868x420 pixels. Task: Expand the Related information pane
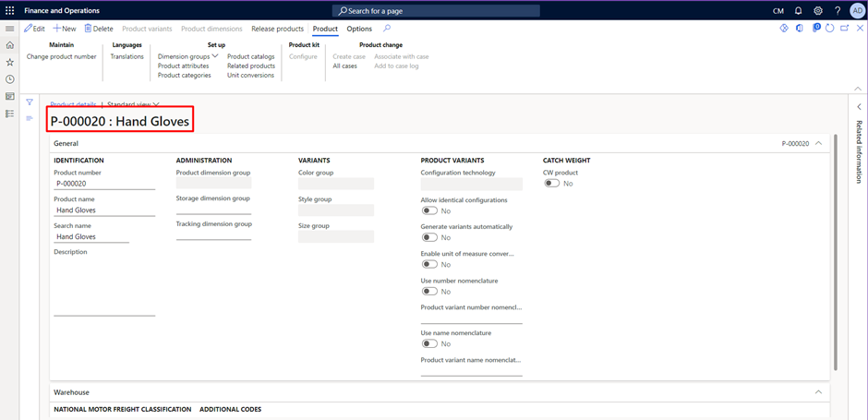859,107
